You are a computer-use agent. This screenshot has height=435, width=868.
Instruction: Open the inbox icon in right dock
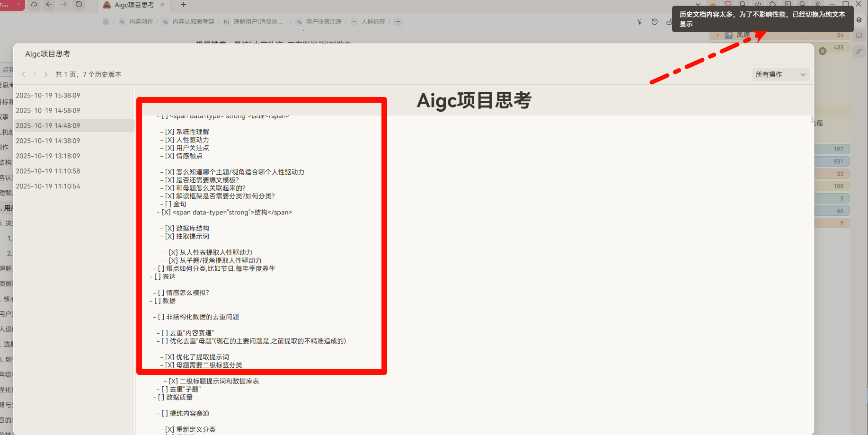click(x=859, y=36)
